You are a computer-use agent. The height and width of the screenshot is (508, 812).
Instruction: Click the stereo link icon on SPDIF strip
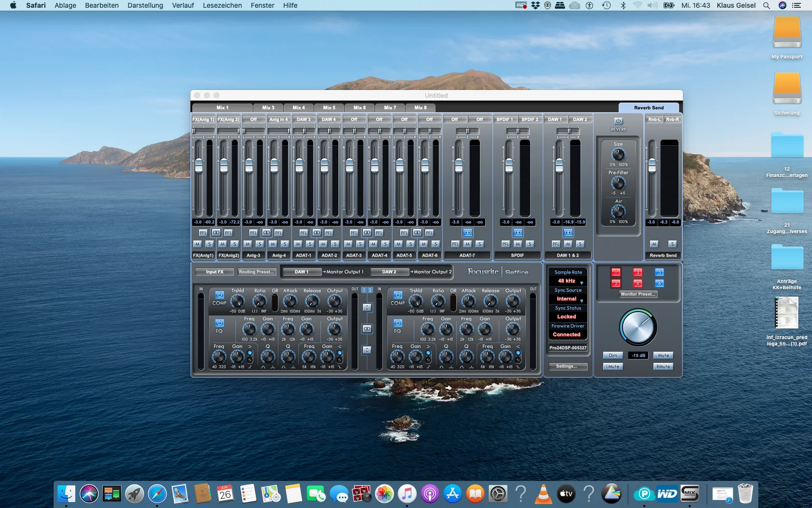point(518,233)
